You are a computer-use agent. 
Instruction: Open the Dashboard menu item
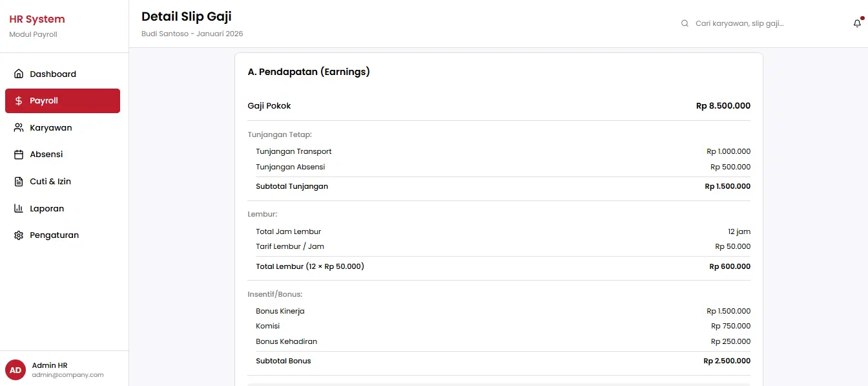pos(53,74)
